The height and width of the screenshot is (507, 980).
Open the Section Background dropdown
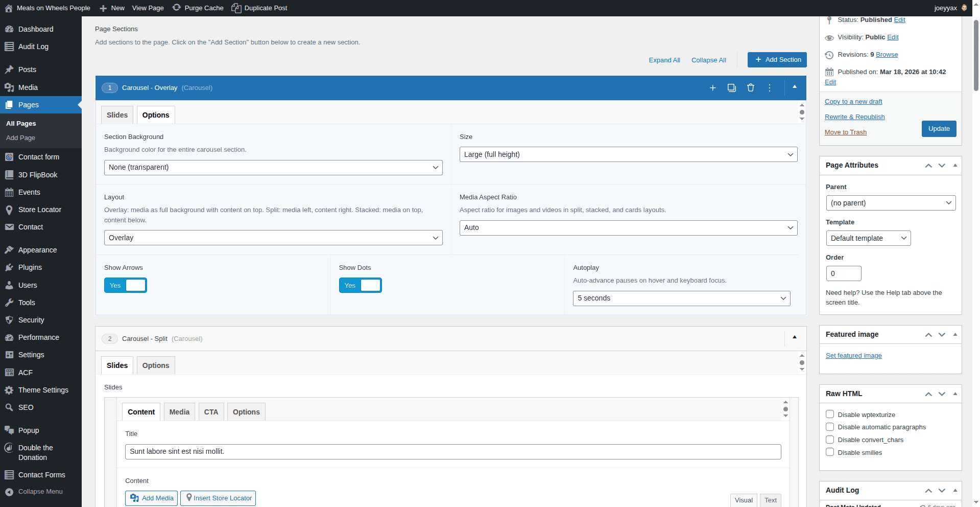click(273, 167)
